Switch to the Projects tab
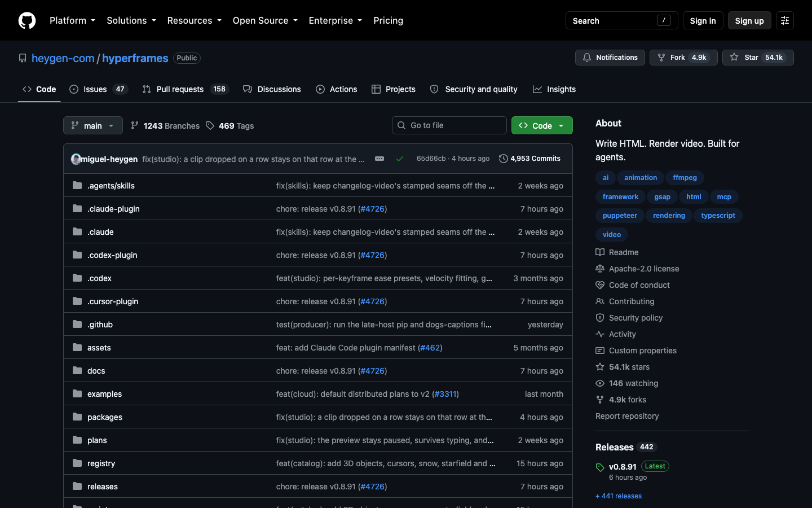812x508 pixels. (393, 89)
